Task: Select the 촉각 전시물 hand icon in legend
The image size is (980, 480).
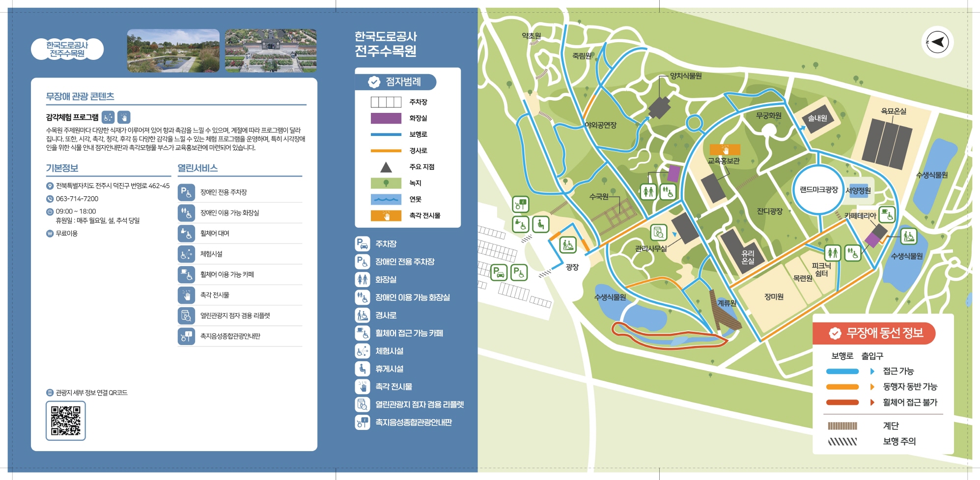Action: click(363, 387)
